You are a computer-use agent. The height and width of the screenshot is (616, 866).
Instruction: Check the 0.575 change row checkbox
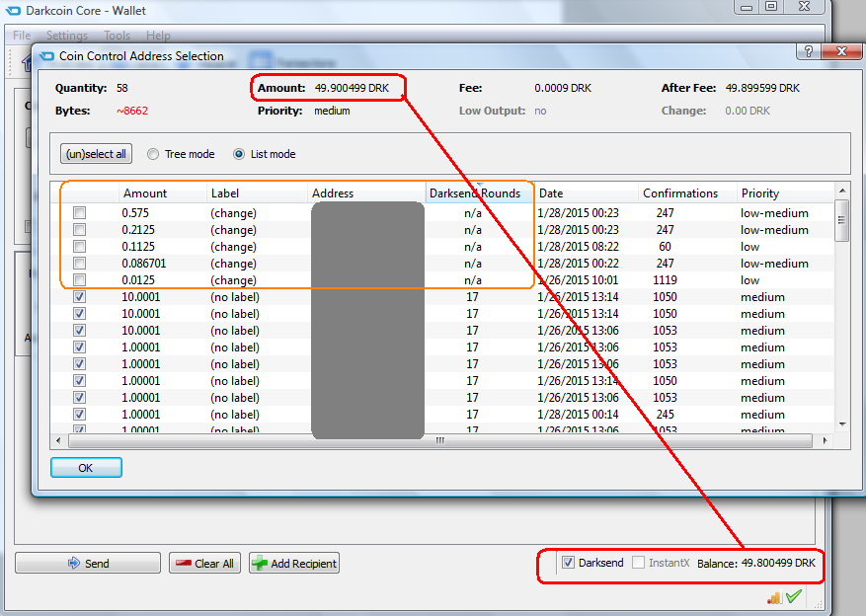(x=80, y=212)
